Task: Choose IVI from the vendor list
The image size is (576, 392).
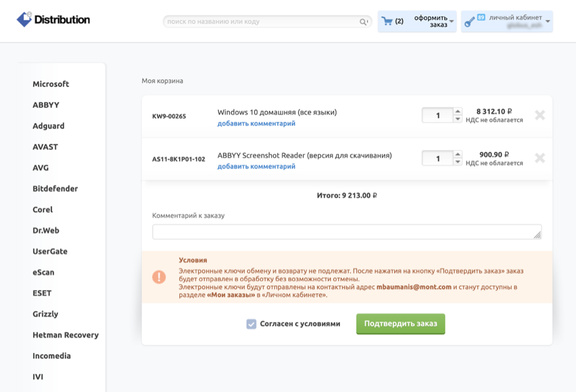Action: tap(38, 377)
